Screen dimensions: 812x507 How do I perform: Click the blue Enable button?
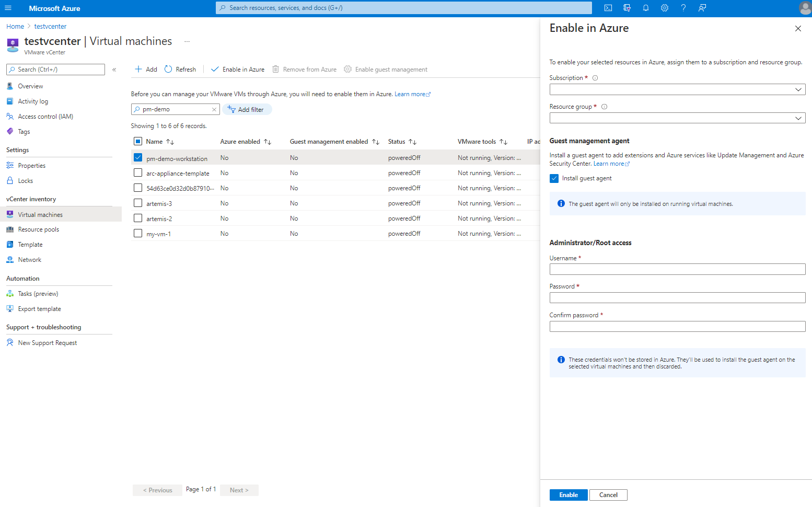click(568, 495)
